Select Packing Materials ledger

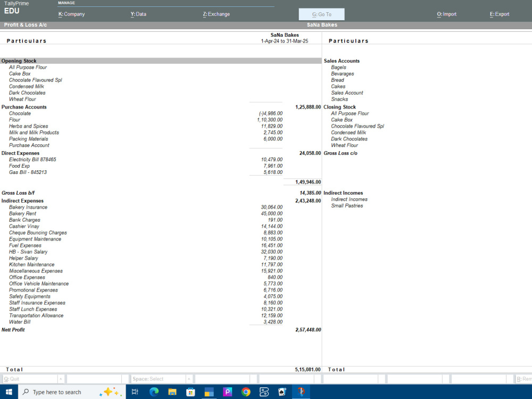coord(29,139)
